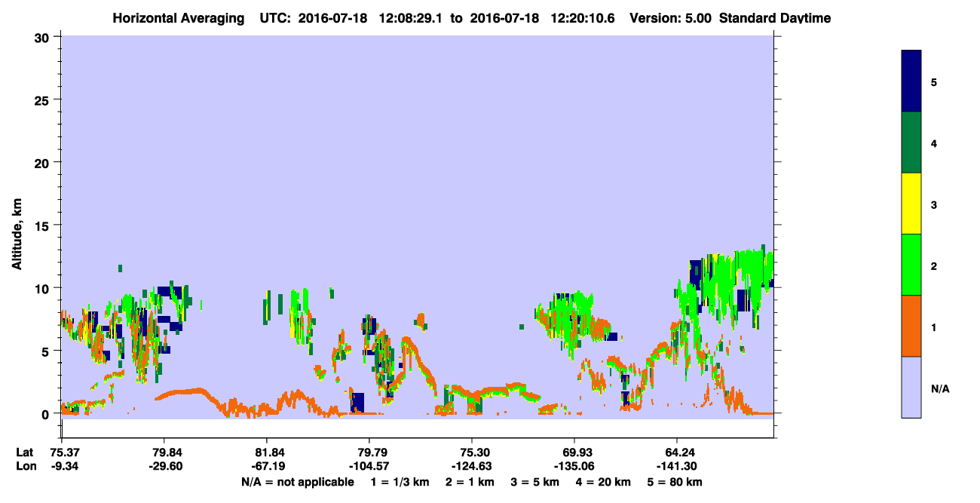
Task: Click longitude value -124.63
Action: coord(472,466)
